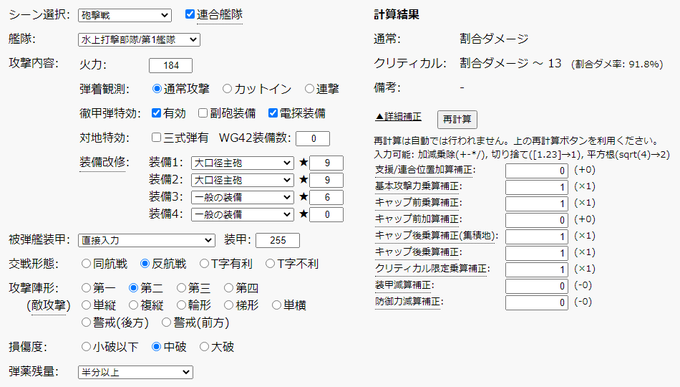Click キャップ前乗算補正 input field
The image size is (680, 387).
click(536, 203)
